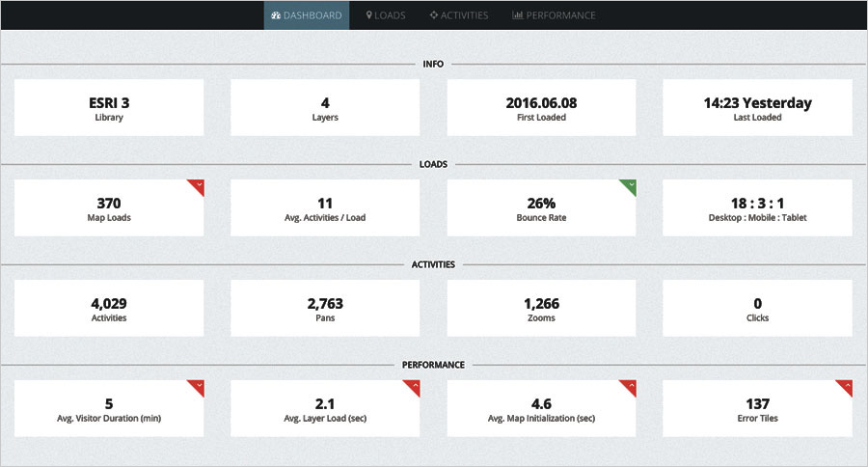
Task: Switch to the Activities tab
Action: pos(459,15)
